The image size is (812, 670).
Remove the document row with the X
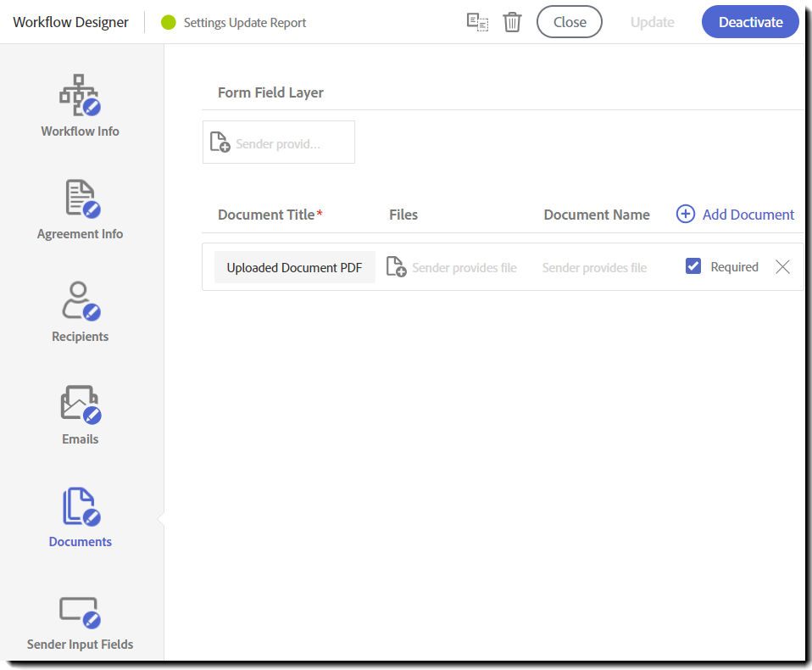coord(782,266)
